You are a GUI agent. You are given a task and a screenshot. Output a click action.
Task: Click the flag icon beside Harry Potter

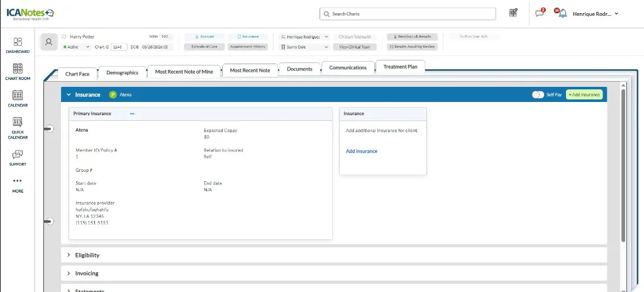point(64,36)
